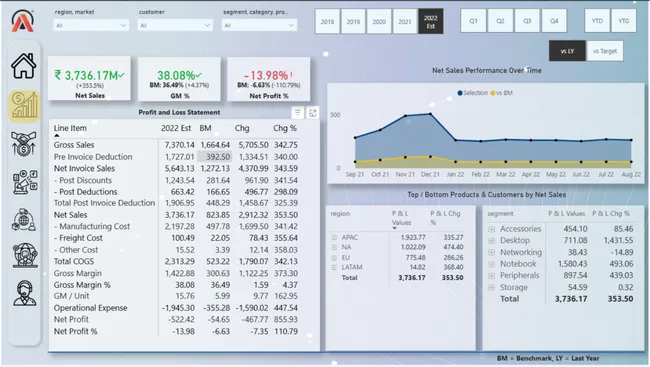Select the YTG period button

tap(624, 20)
